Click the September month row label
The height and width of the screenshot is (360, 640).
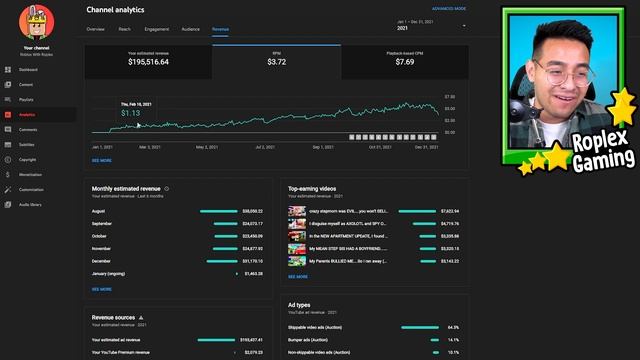click(102, 224)
